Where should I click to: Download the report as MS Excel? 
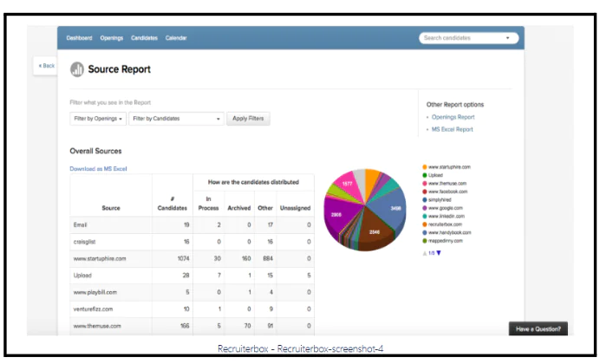click(x=98, y=169)
